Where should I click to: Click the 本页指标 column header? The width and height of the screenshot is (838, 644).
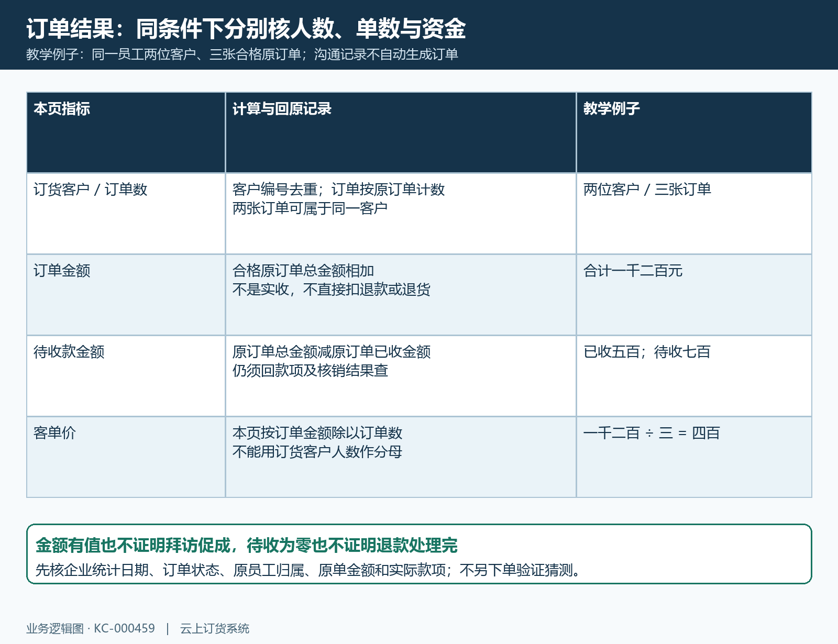click(x=126, y=132)
